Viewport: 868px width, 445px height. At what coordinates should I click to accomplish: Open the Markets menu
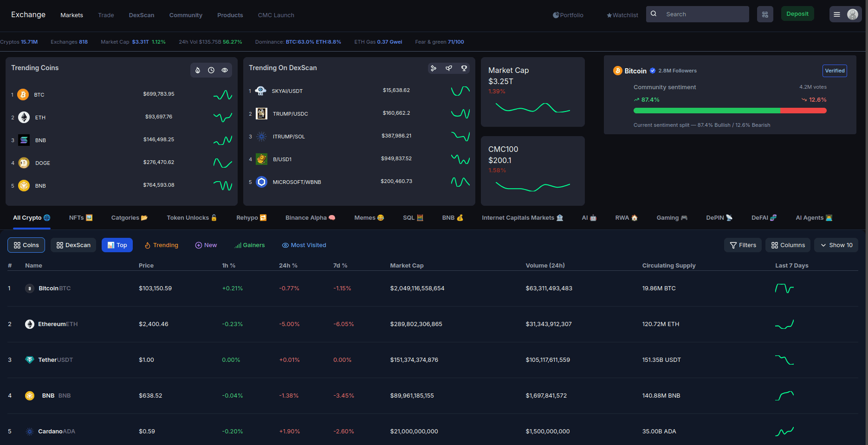tap(71, 15)
